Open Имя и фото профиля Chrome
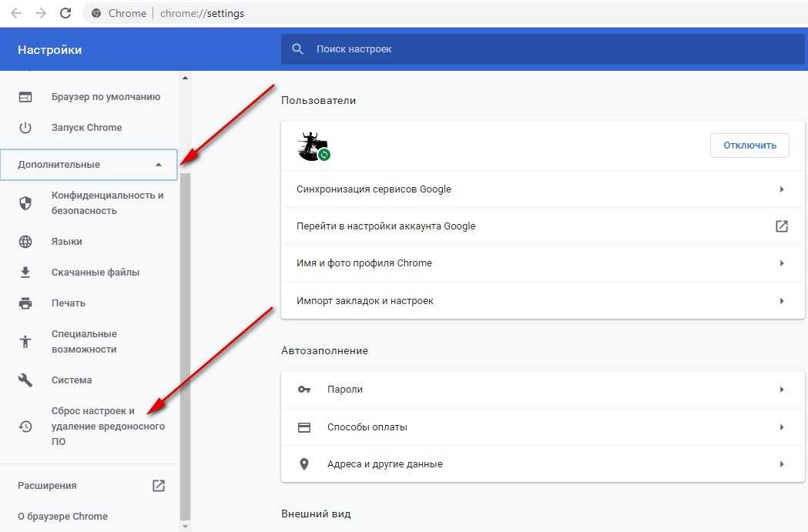 click(542, 263)
